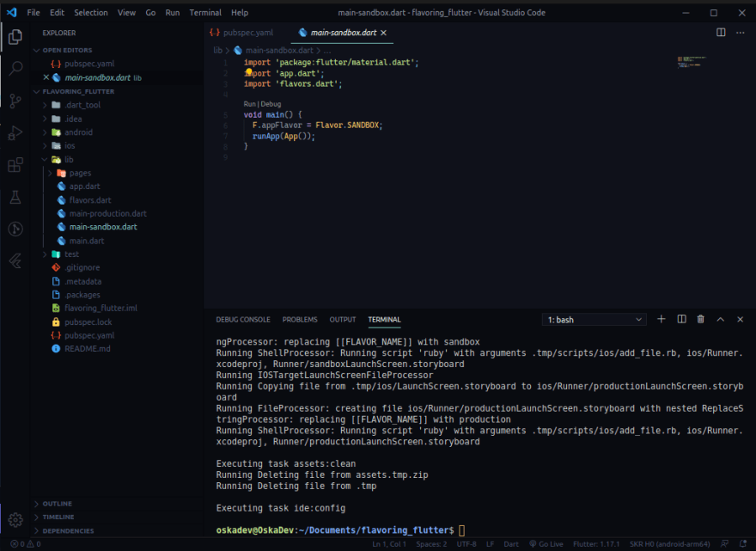Switch to the Output tab
The width and height of the screenshot is (756, 551).
click(343, 320)
